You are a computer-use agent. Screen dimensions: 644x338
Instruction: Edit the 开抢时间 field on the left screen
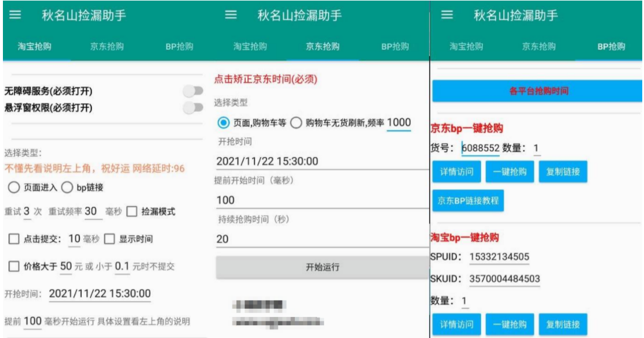(x=100, y=294)
